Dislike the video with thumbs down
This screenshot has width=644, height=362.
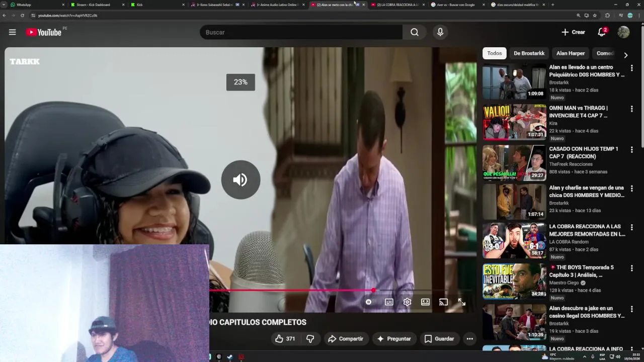310,339
